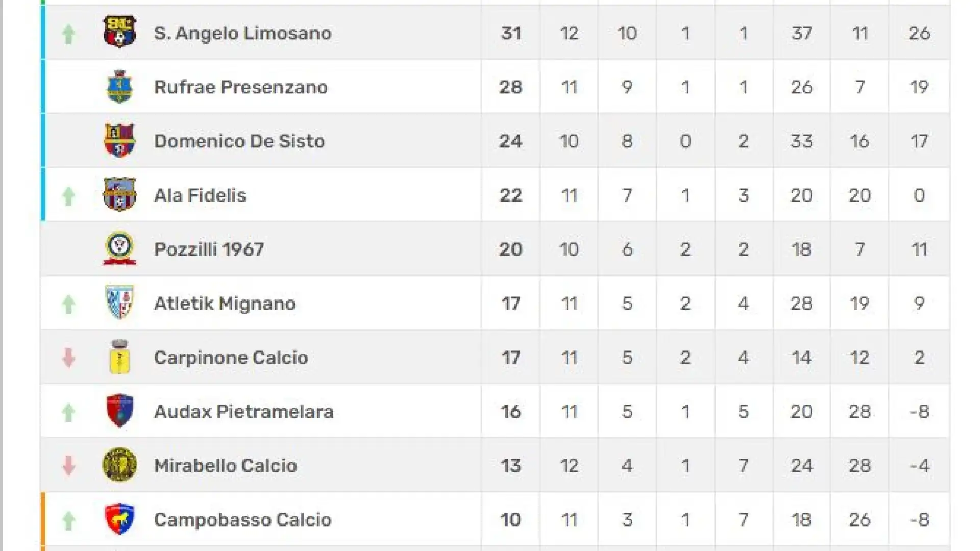
Task: Click the S. Angelo Limosano club crest
Action: (119, 32)
